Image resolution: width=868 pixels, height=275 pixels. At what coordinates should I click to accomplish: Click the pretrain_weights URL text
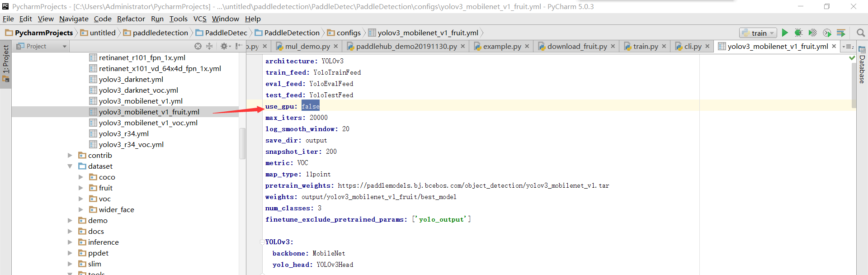[473, 185]
